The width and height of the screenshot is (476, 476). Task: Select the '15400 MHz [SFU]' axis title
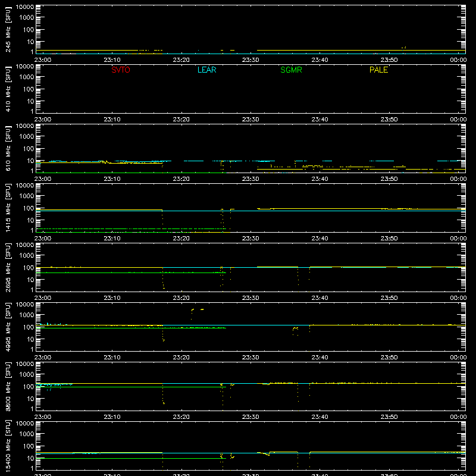pyautogui.click(x=8, y=446)
